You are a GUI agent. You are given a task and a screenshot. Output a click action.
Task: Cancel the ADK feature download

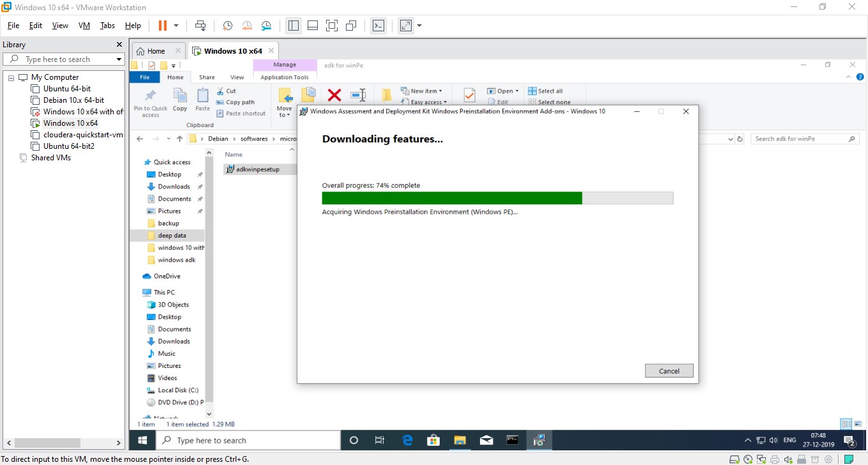pyautogui.click(x=669, y=371)
